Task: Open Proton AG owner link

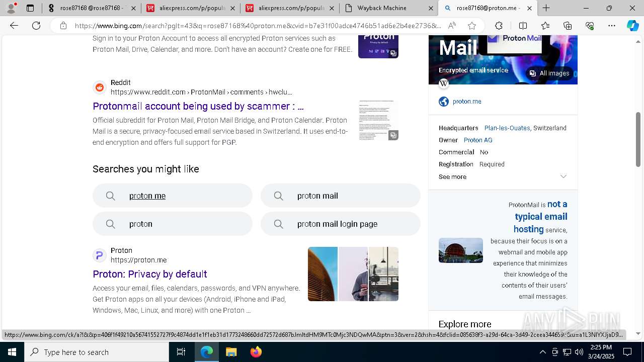Action: pos(478,140)
